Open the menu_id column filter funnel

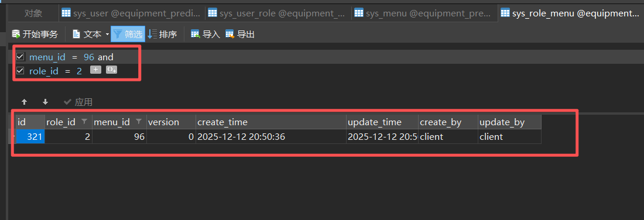(139, 122)
